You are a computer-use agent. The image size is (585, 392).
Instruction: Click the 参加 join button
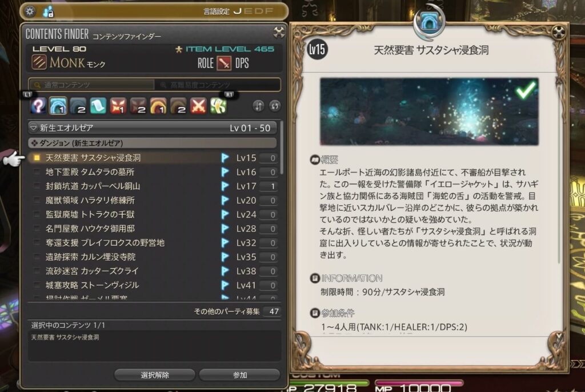(240, 375)
